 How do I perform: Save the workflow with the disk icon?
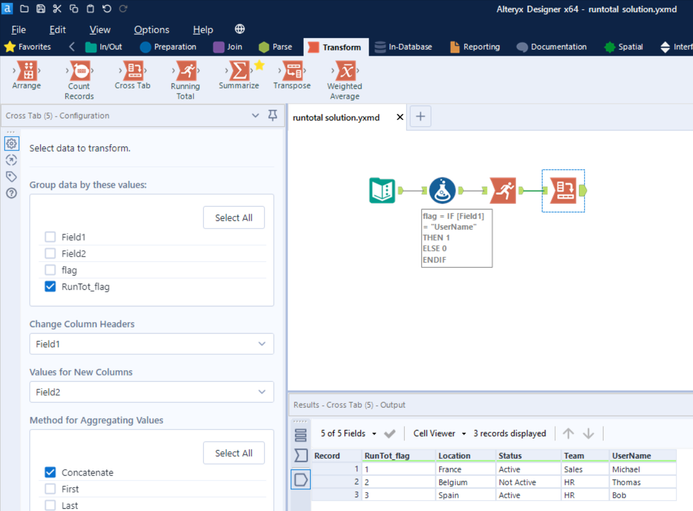pos(41,9)
